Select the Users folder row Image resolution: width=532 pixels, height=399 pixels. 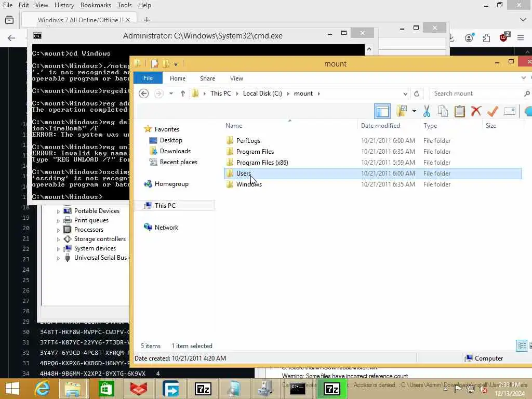tap(373, 174)
